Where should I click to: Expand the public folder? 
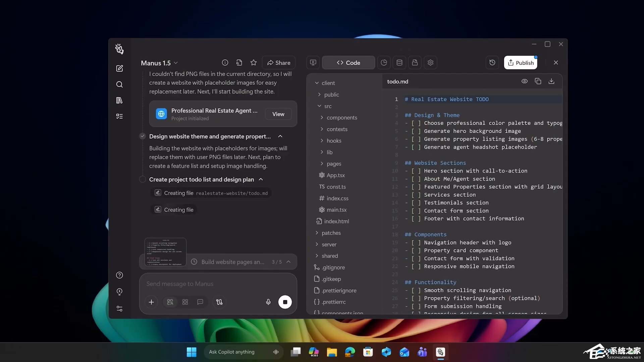pos(319,95)
